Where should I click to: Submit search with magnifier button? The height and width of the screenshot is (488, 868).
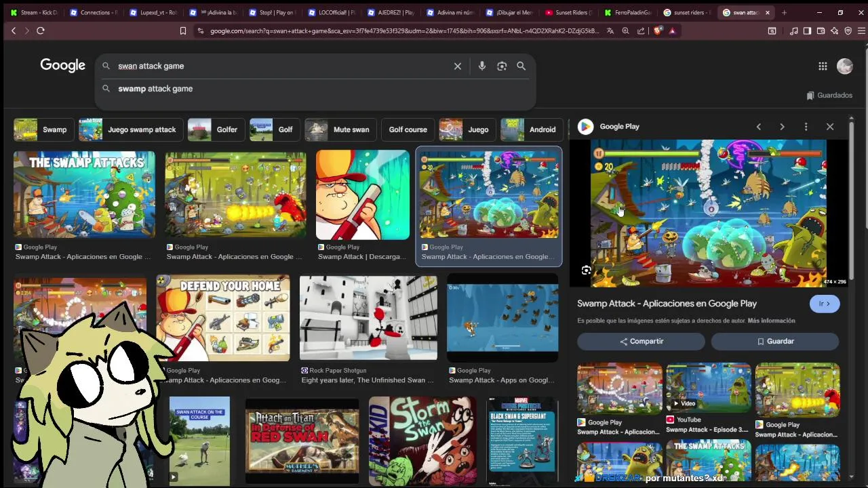coord(521,66)
